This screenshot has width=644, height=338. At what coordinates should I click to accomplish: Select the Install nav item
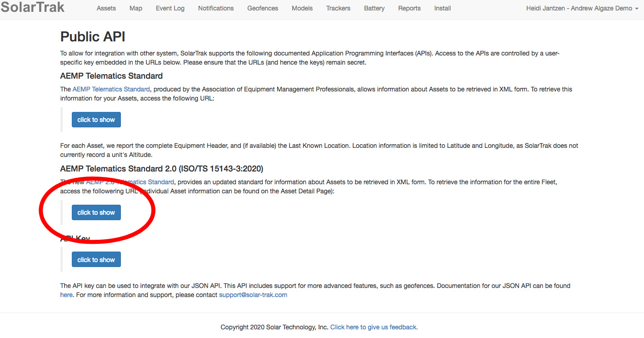click(x=442, y=8)
